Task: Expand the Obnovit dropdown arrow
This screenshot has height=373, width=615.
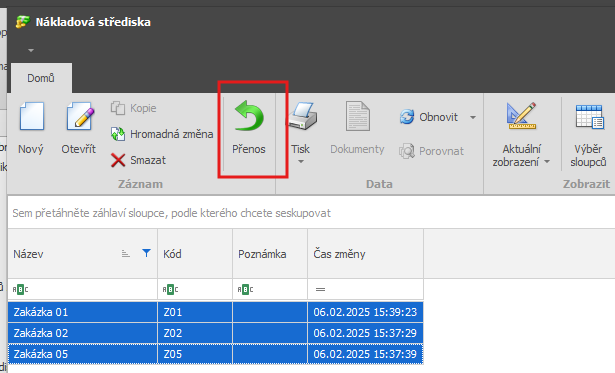Action: [x=473, y=117]
